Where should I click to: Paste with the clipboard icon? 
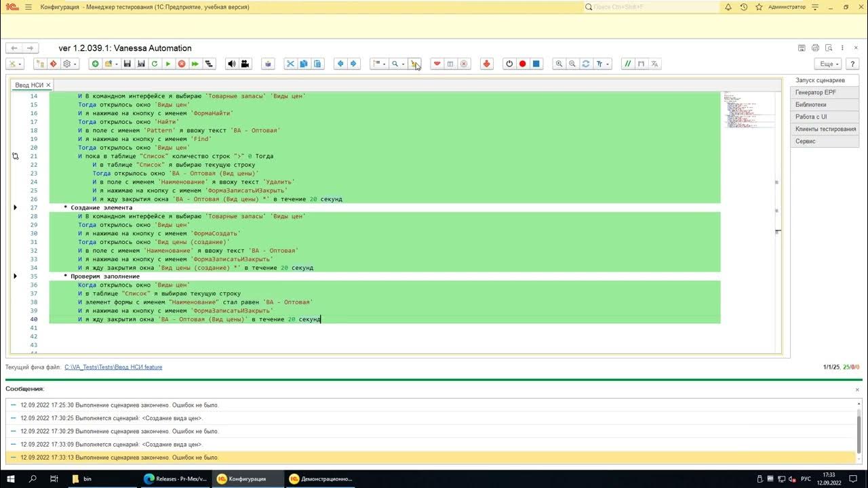(317, 64)
